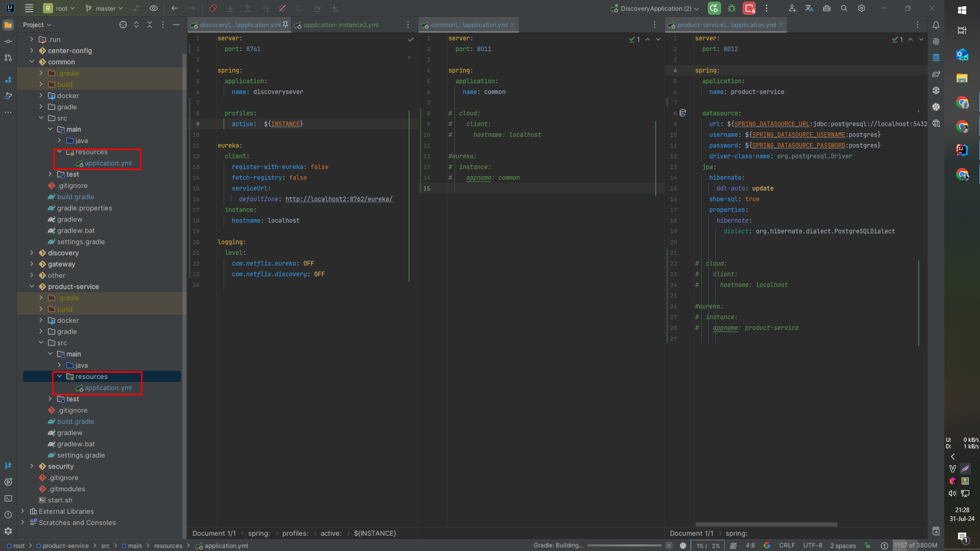980x551 pixels.
Task: Open the master branch dropdown
Action: [104, 8]
